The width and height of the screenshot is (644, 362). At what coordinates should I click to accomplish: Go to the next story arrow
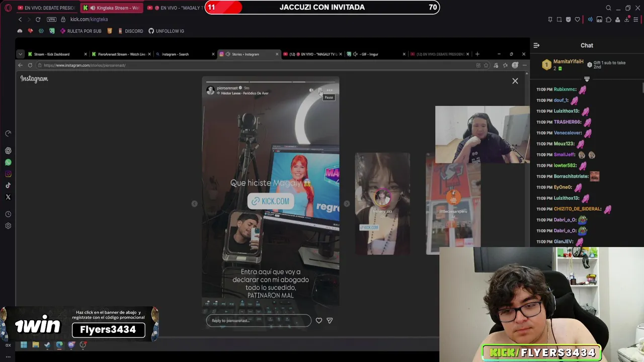(347, 204)
